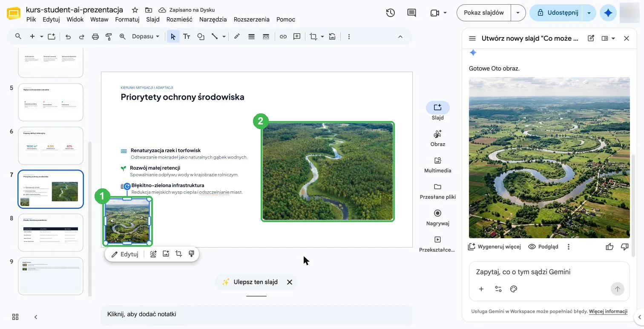Open the Plik menu

point(31,19)
